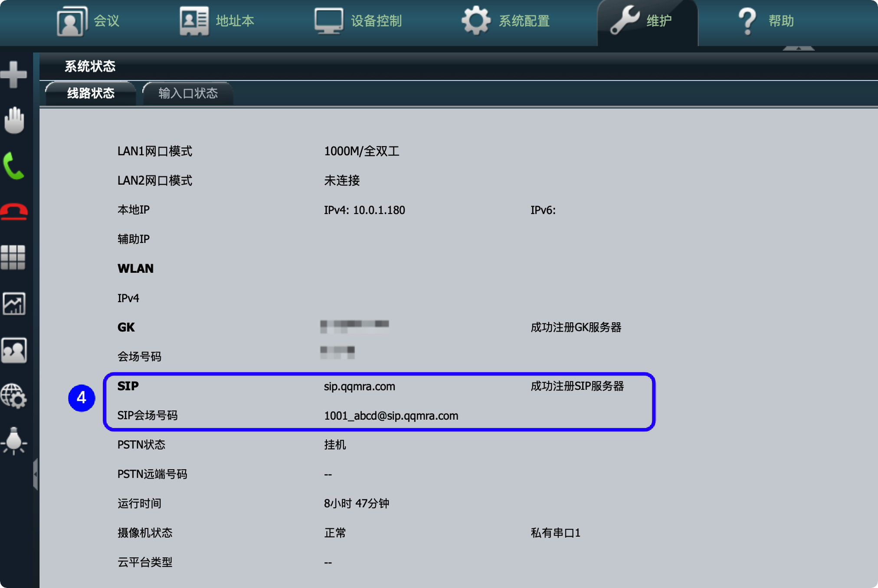Image resolution: width=878 pixels, height=588 pixels.
Task: Click the 私有串口1 text
Action: [x=555, y=533]
